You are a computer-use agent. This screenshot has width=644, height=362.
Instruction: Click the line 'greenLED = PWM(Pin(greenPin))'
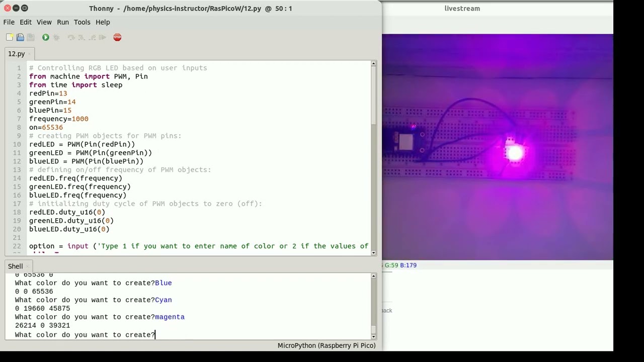(91, 153)
